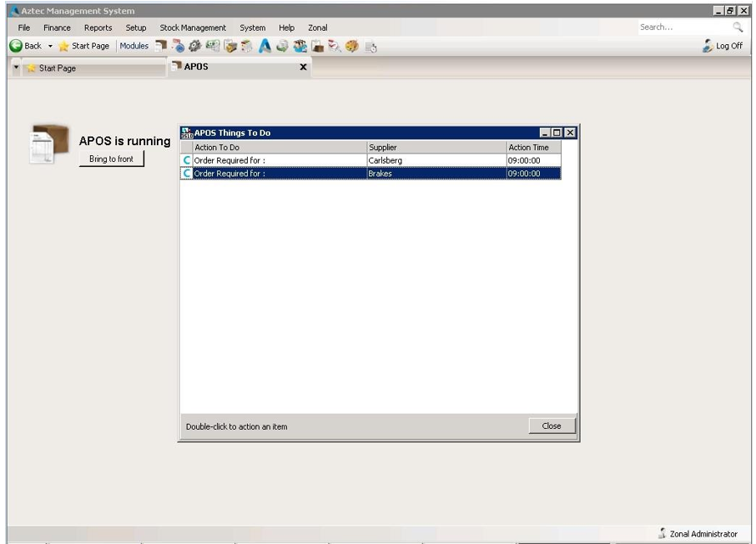Image resolution: width=756 pixels, height=544 pixels.
Task: Click Close in APOS Things To Do
Action: (552, 426)
